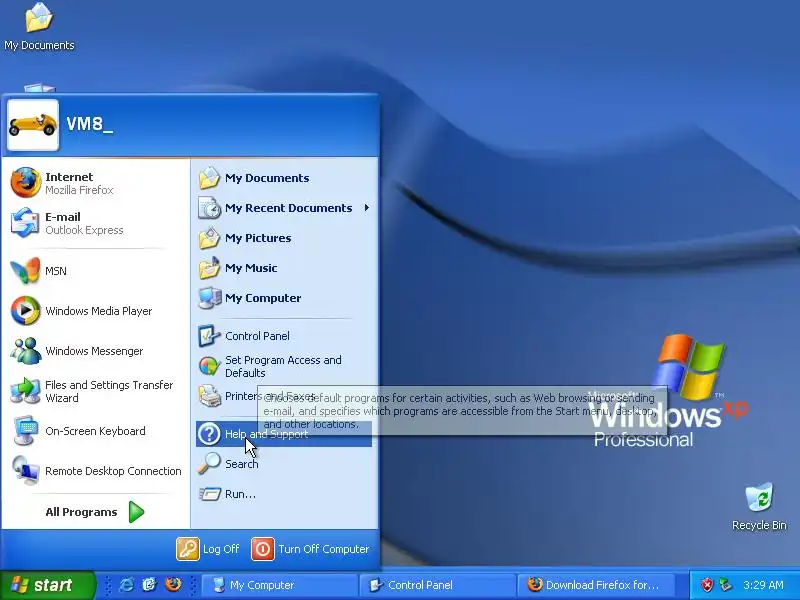Click the My Recent Documents icon

coord(209,208)
